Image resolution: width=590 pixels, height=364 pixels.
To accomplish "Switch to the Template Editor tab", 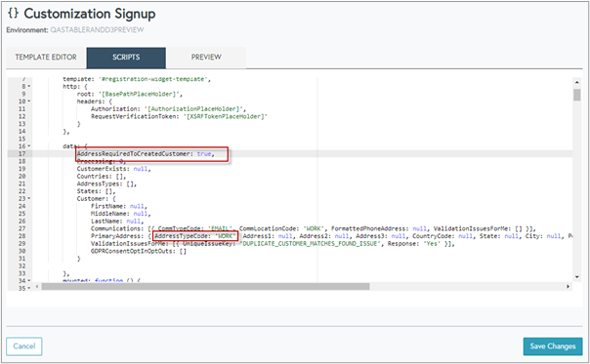I will point(46,58).
